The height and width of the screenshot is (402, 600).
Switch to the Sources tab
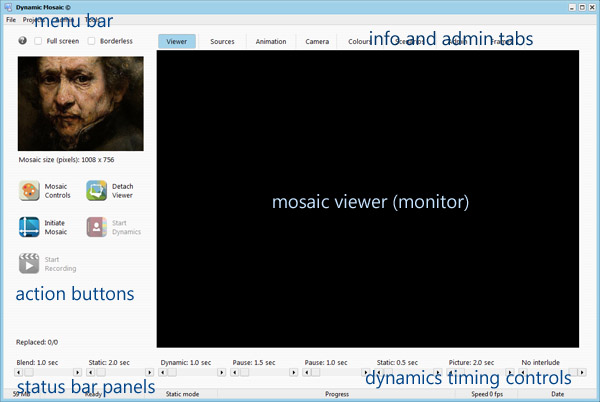(222, 42)
